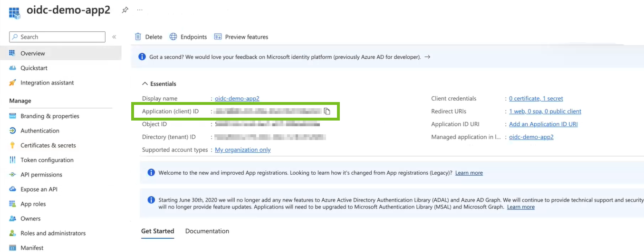The image size is (644, 252).
Task: Click the Preview features icon
Action: pyautogui.click(x=218, y=37)
